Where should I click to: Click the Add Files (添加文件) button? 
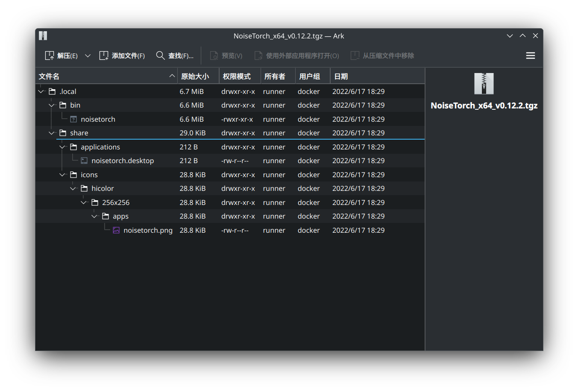(122, 56)
